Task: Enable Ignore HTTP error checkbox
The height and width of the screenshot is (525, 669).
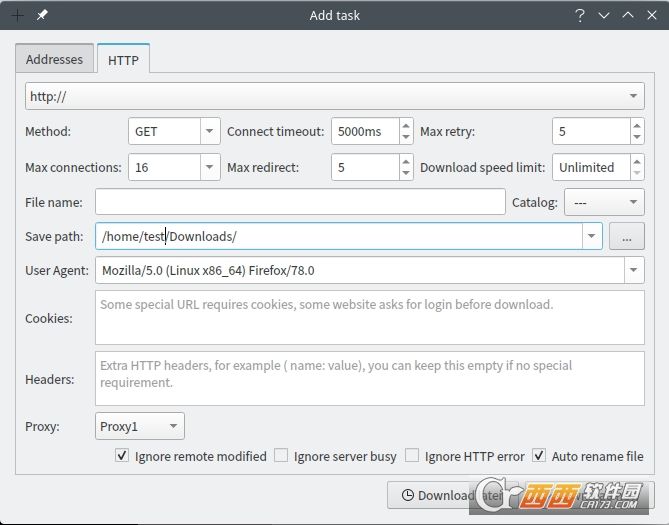Action: click(412, 456)
